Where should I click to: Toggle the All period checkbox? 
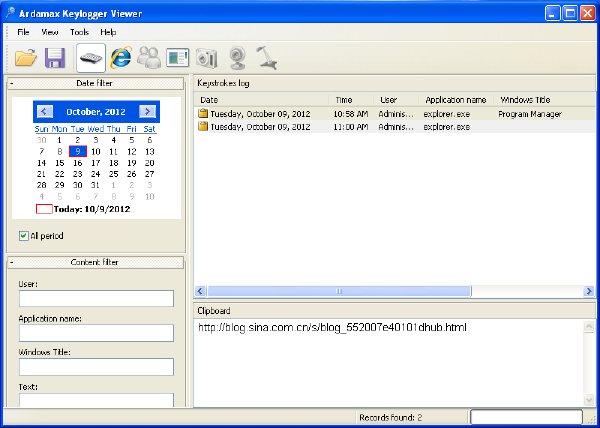pyautogui.click(x=24, y=236)
